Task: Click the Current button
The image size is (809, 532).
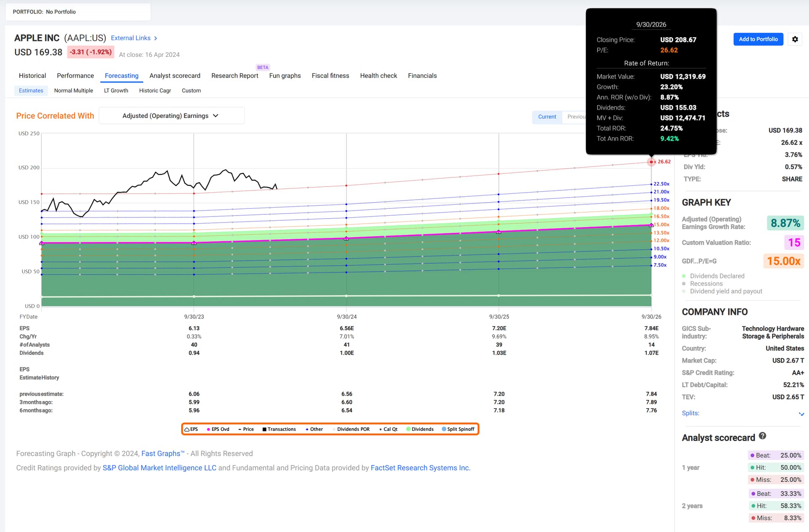Action: pyautogui.click(x=547, y=117)
